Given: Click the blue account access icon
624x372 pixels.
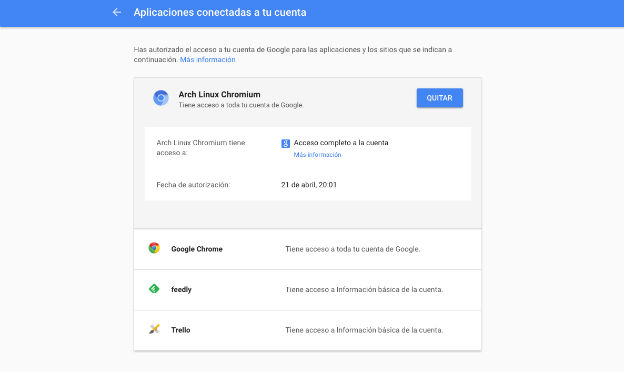Looking at the screenshot, I should click(x=285, y=143).
